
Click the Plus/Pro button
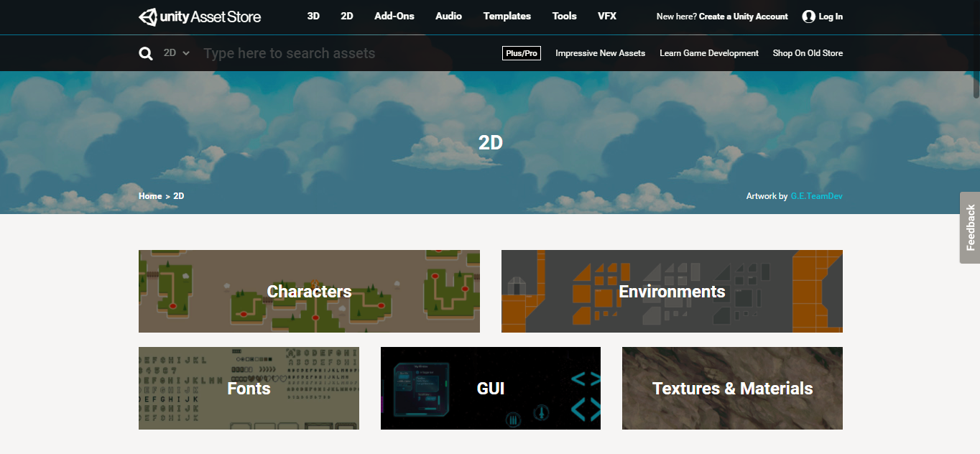[522, 53]
